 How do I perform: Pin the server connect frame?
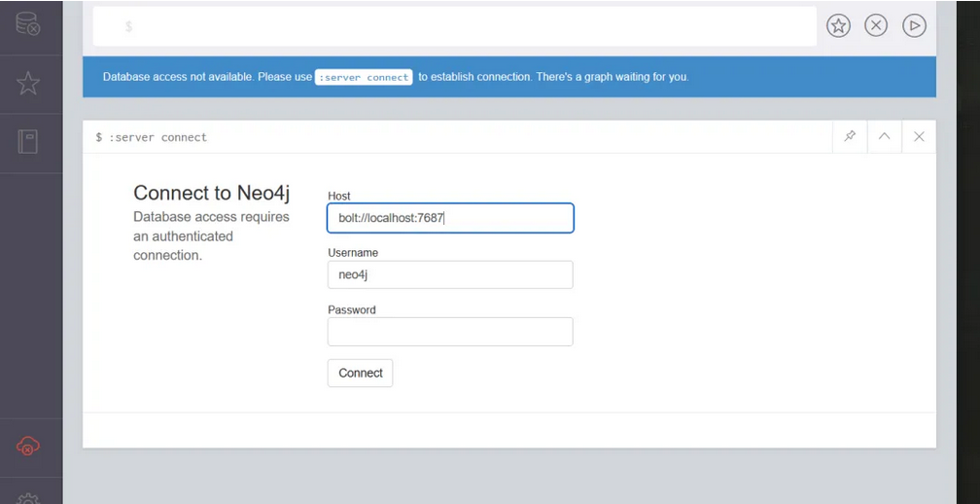click(x=850, y=136)
